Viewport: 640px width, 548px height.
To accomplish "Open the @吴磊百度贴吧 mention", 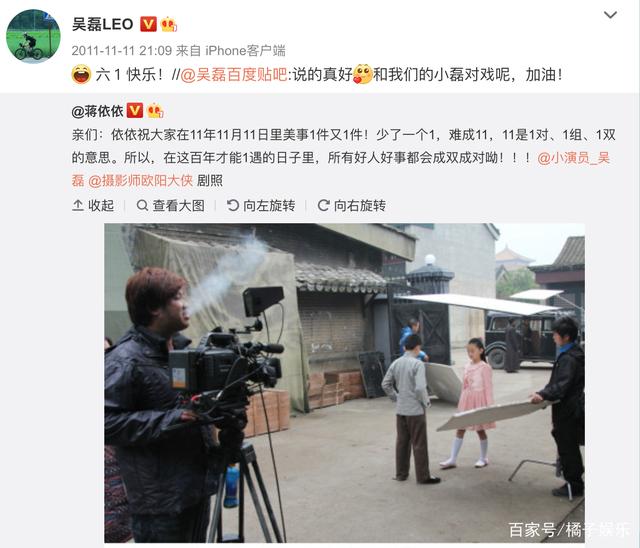I will (x=234, y=75).
